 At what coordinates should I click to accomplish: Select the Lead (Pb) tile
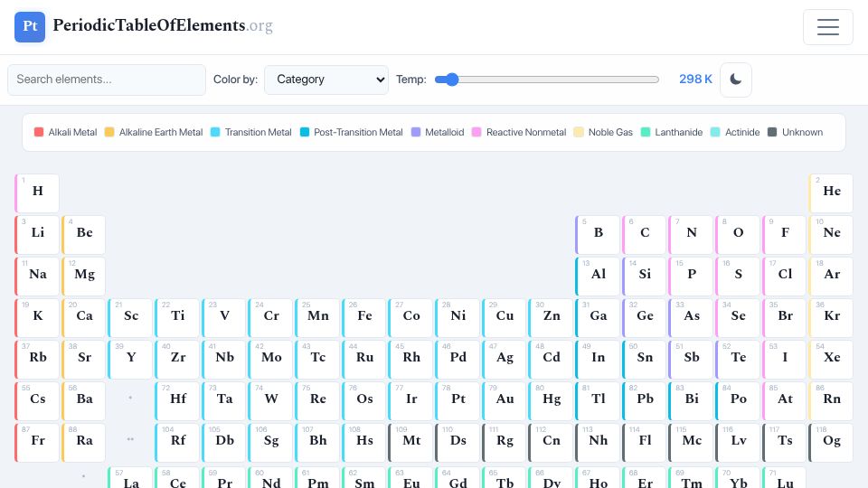pyautogui.click(x=645, y=401)
